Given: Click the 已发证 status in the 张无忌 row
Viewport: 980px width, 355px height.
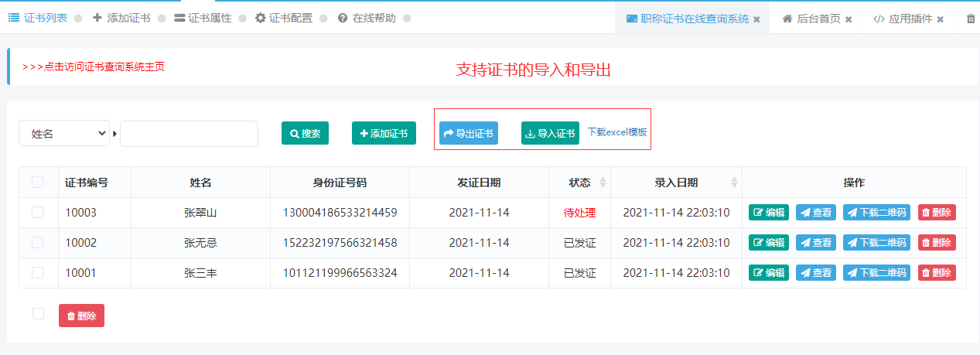Looking at the screenshot, I should pos(579,243).
